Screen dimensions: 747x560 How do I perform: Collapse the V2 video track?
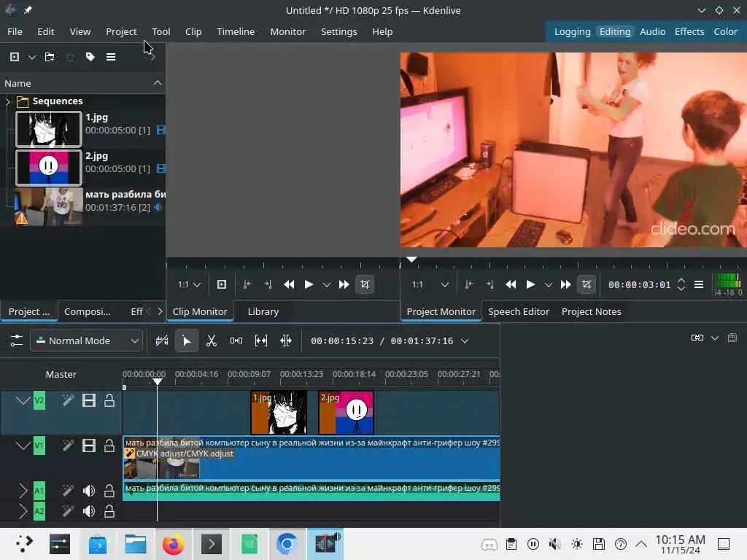[x=23, y=402]
